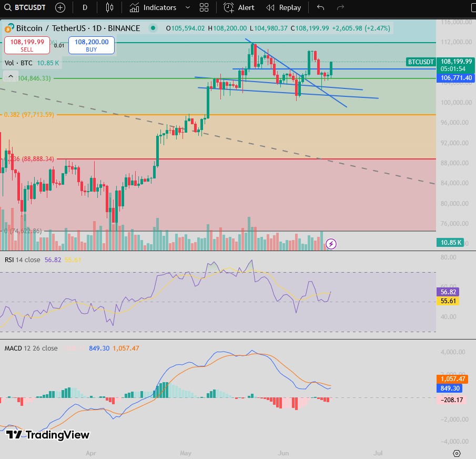Click the purple lightning bolt event icon
This screenshot has height=459, width=476.
(331, 244)
